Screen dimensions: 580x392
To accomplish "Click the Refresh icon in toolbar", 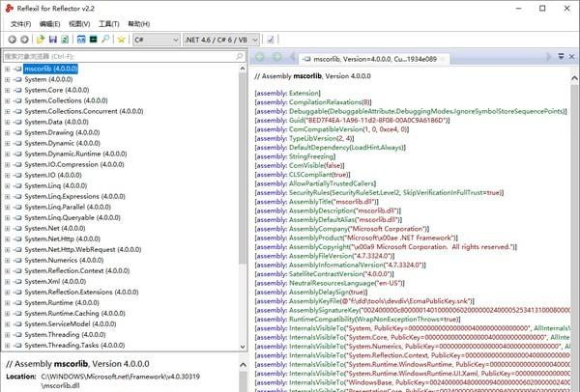I will 65,40.
